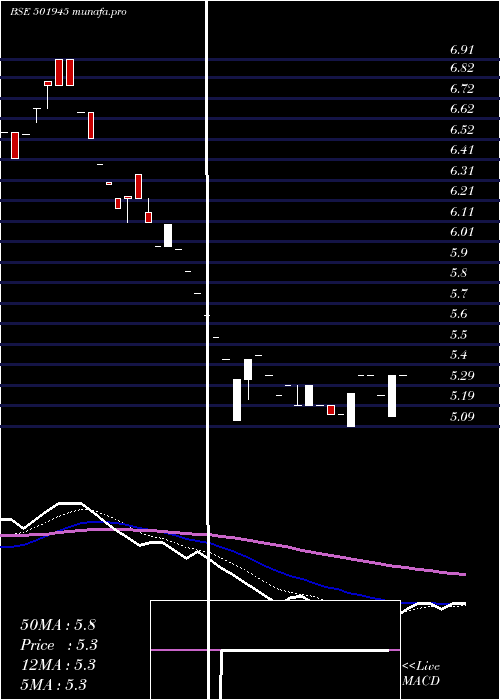Viewport: 500px width, 700px height.
Task: Click the 5.8 price axis label
Action: click(458, 273)
